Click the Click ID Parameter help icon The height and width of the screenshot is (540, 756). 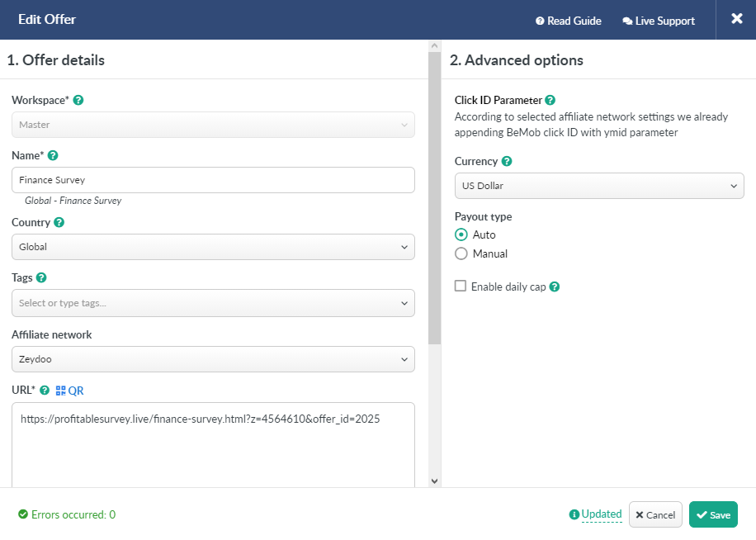click(x=550, y=100)
